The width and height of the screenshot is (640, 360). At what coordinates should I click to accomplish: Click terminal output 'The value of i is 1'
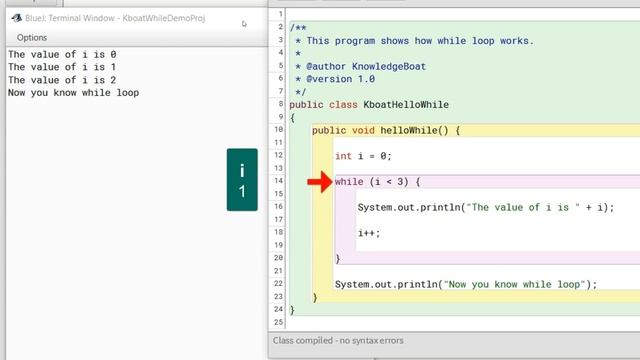62,67
